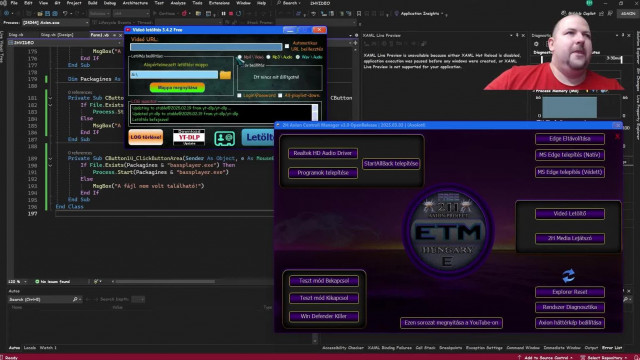Viewport: 640px width, 360px height.
Task: Open the editor zoom percentage dropdown
Action: point(18,282)
